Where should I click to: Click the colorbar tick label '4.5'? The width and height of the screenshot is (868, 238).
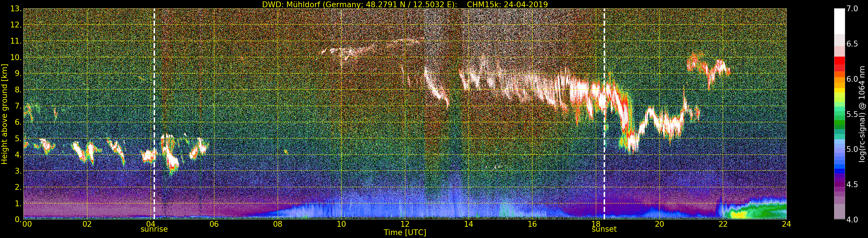click(x=852, y=185)
